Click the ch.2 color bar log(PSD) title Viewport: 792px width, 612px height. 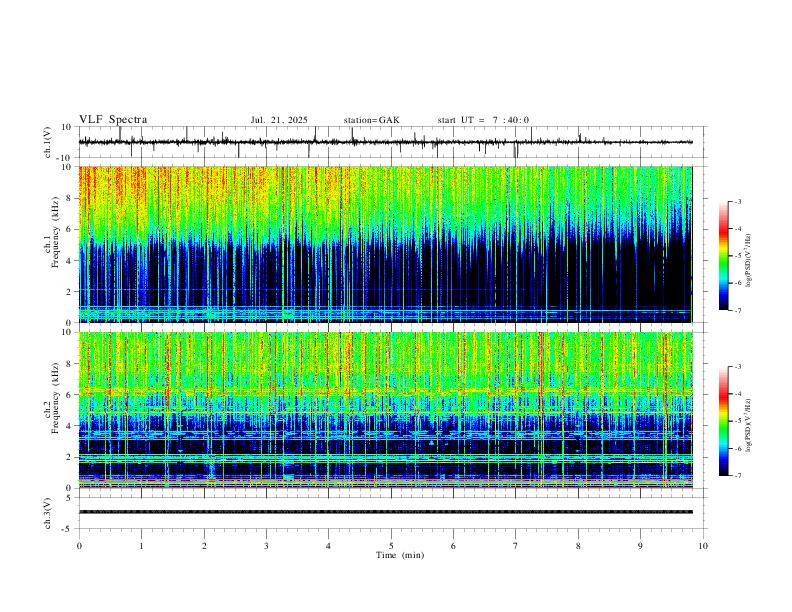[x=749, y=425]
